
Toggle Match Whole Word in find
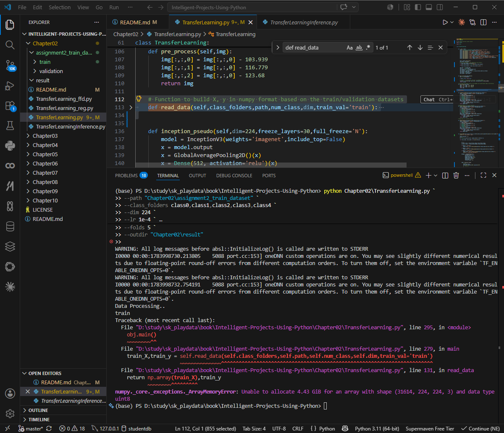tap(359, 47)
